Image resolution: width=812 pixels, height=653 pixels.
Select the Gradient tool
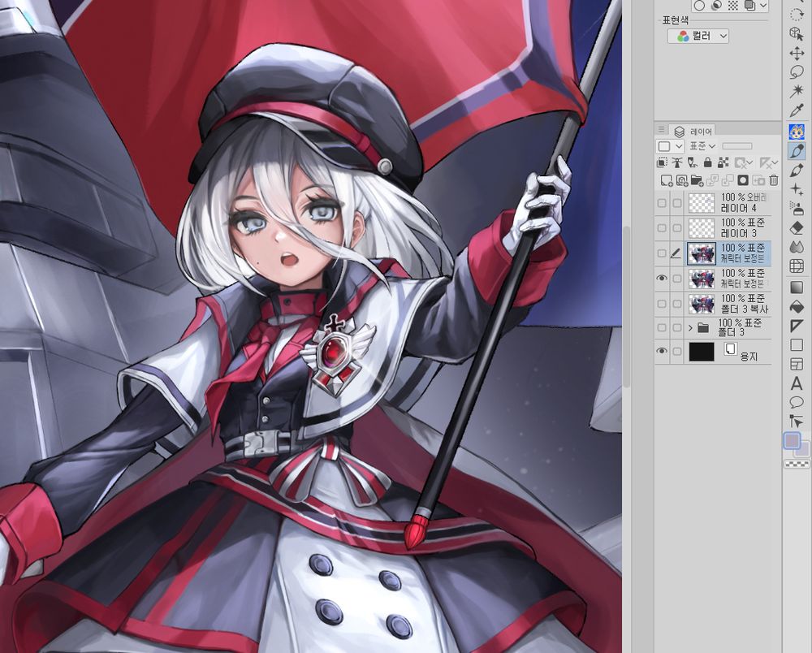797,287
